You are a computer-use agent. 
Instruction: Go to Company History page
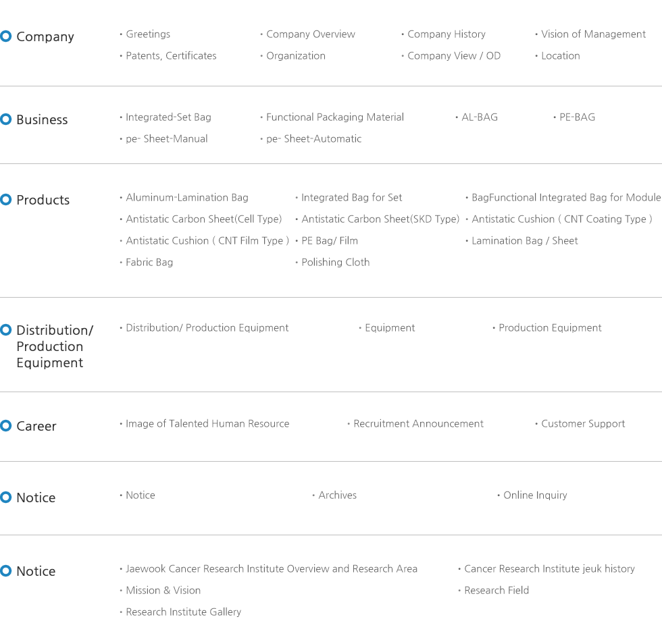446,34
